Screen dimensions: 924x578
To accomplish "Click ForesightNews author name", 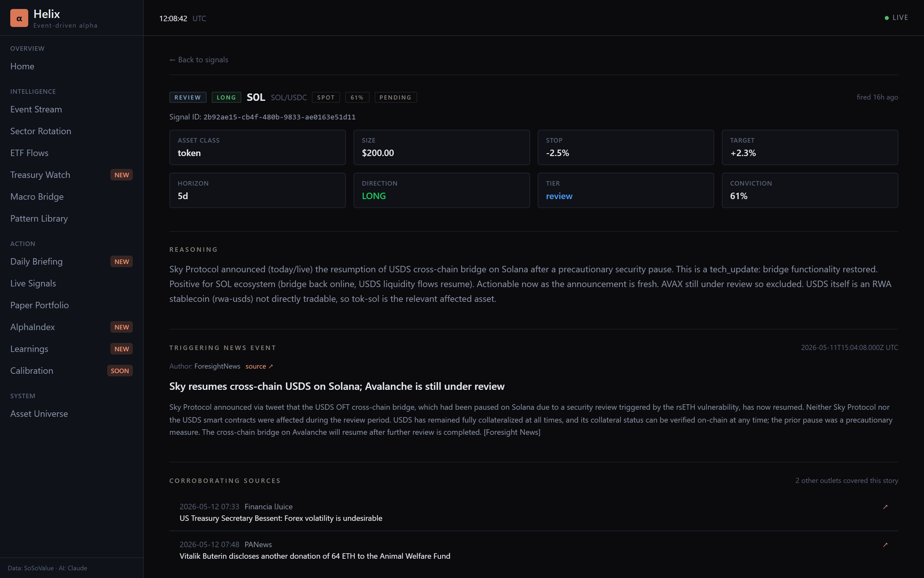I will point(217,366).
